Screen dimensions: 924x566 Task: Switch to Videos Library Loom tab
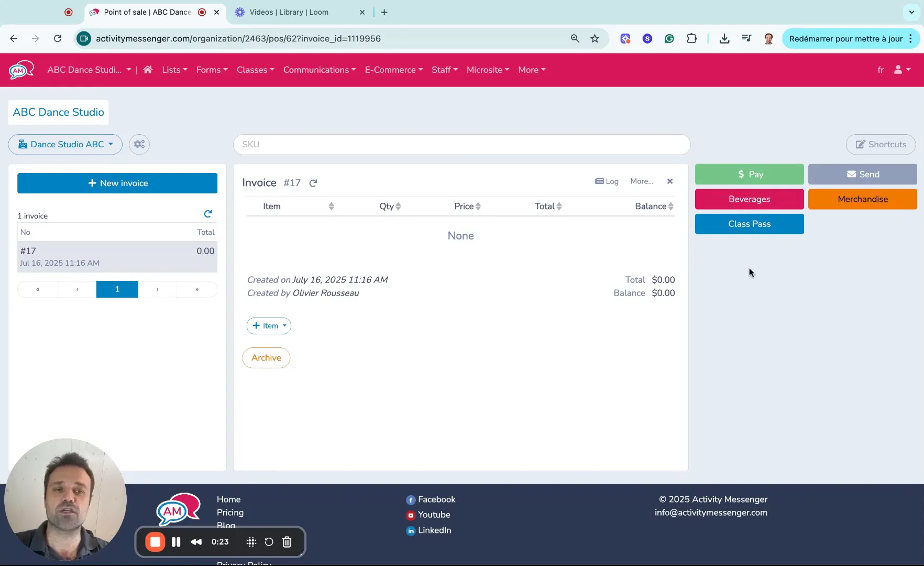(300, 12)
